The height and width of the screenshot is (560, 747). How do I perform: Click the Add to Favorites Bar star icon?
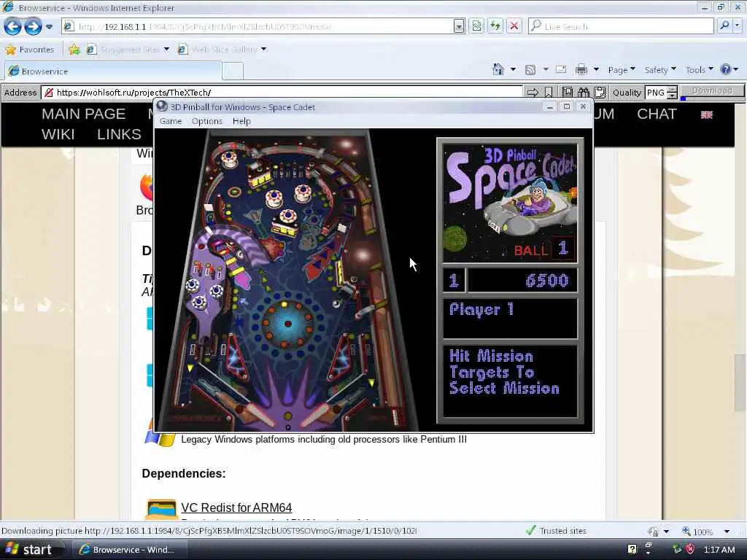pyautogui.click(x=74, y=50)
